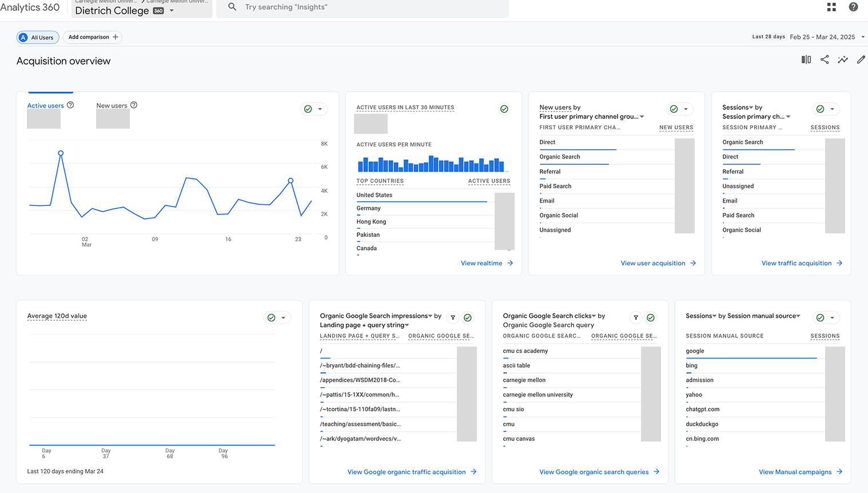Click filter icon on Organic Search impressions card
Screen dimensions: 868x493
tap(453, 317)
